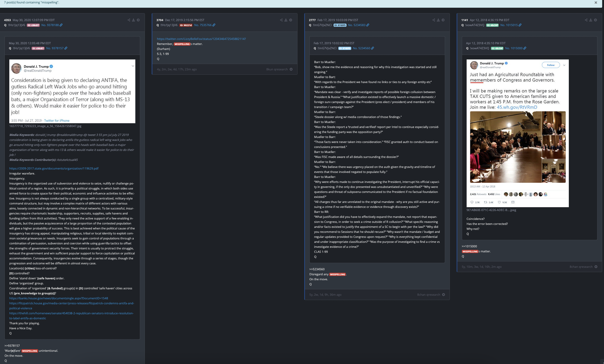This screenshot has height=364, width=604.
Task: Open link No. 5234560 in quoted post
Action: [x=363, y=48]
